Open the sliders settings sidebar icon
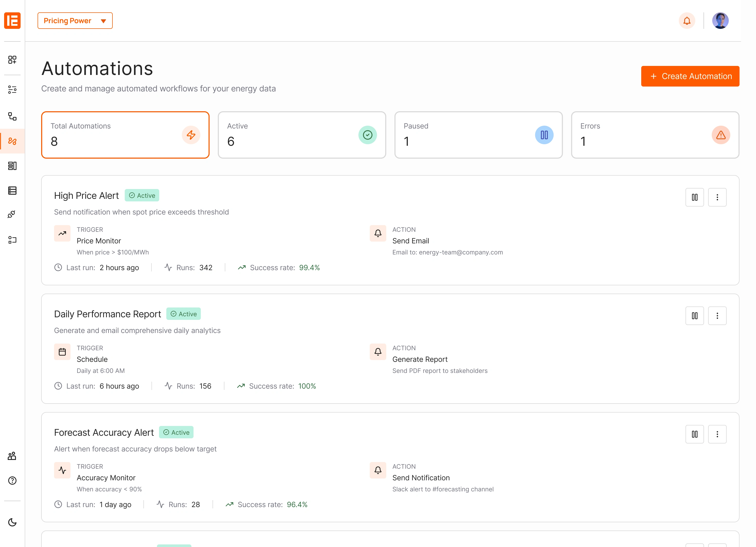This screenshot has height=547, width=756. [x=12, y=89]
